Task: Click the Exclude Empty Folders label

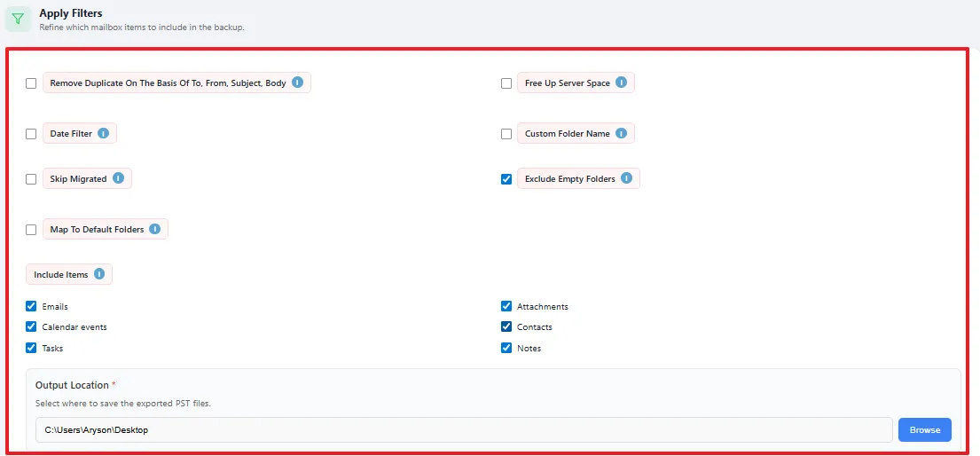Action: click(570, 179)
